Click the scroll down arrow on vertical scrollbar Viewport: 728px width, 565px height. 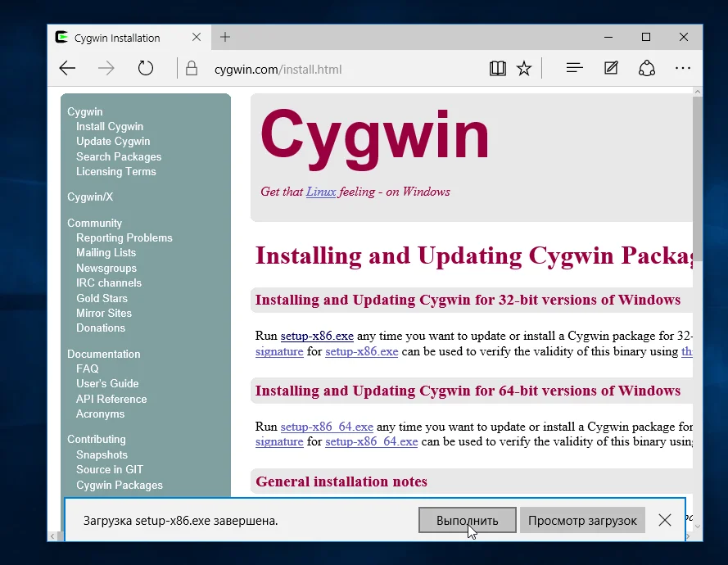click(698, 526)
